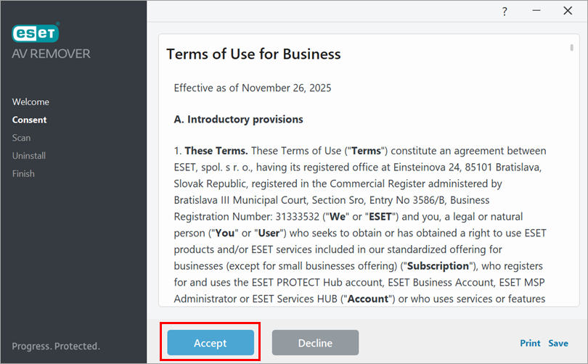588x364 pixels.
Task: Save the Terms of Use
Action: tap(558, 343)
